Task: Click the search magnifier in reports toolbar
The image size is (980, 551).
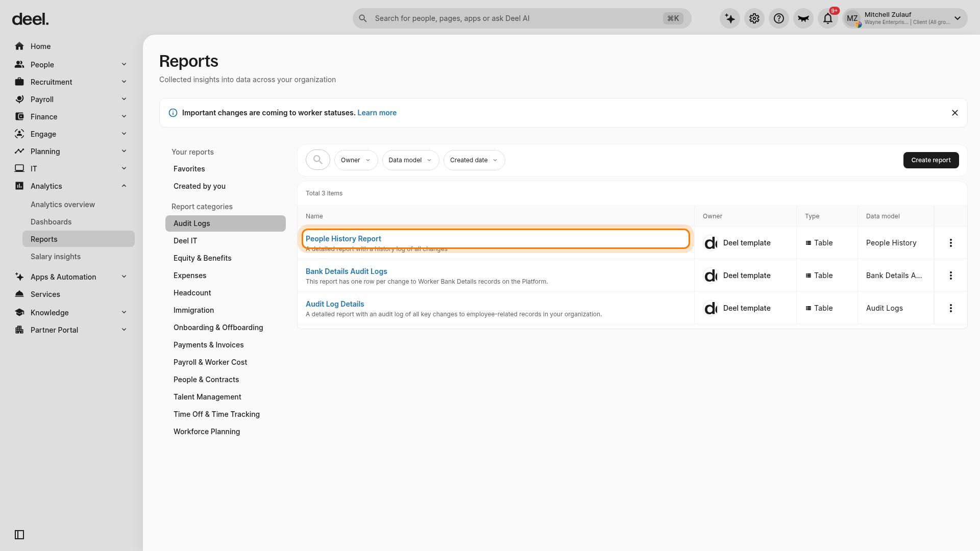Action: click(318, 160)
